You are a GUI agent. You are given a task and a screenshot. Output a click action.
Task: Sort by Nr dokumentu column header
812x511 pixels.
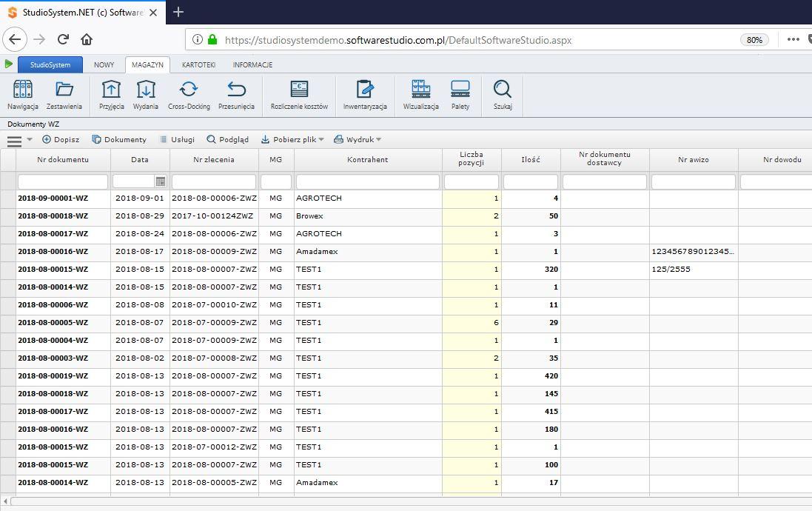coord(63,160)
